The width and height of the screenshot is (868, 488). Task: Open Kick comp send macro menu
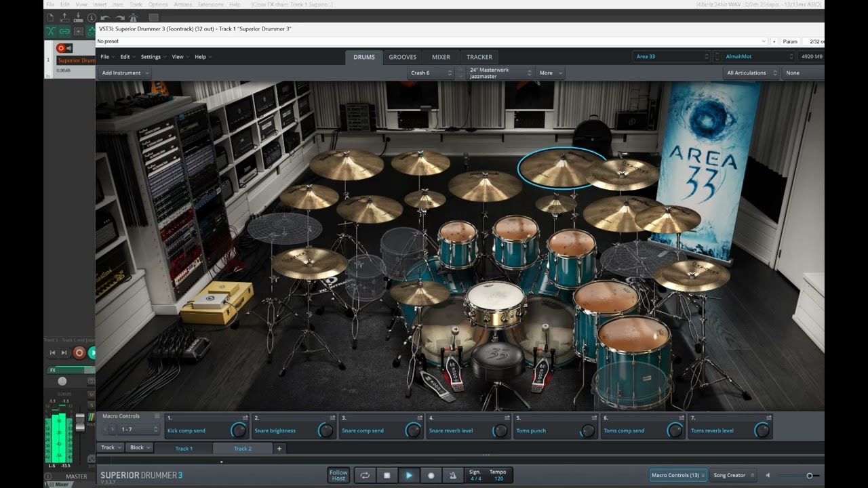click(245, 418)
